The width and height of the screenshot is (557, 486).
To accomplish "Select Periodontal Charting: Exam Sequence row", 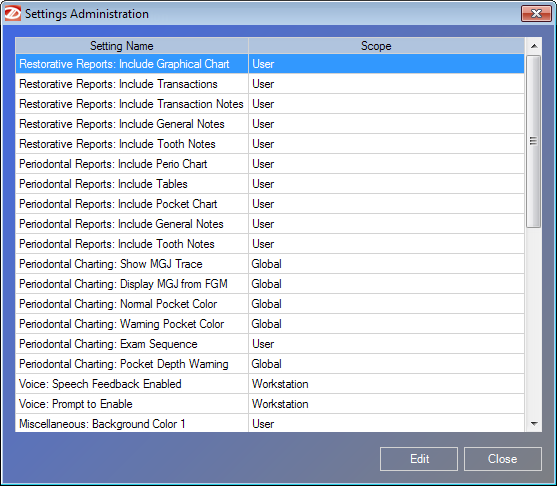I will [270, 344].
